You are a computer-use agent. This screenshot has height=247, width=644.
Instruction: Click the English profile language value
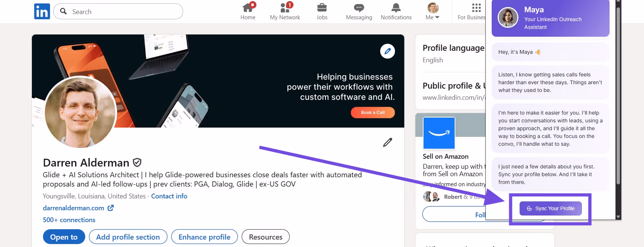tap(433, 60)
